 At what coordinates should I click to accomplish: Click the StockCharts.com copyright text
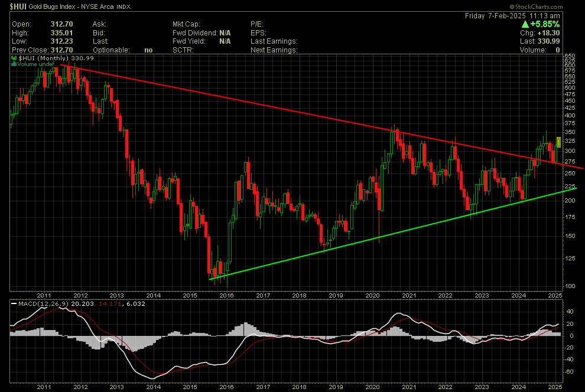pos(536,6)
